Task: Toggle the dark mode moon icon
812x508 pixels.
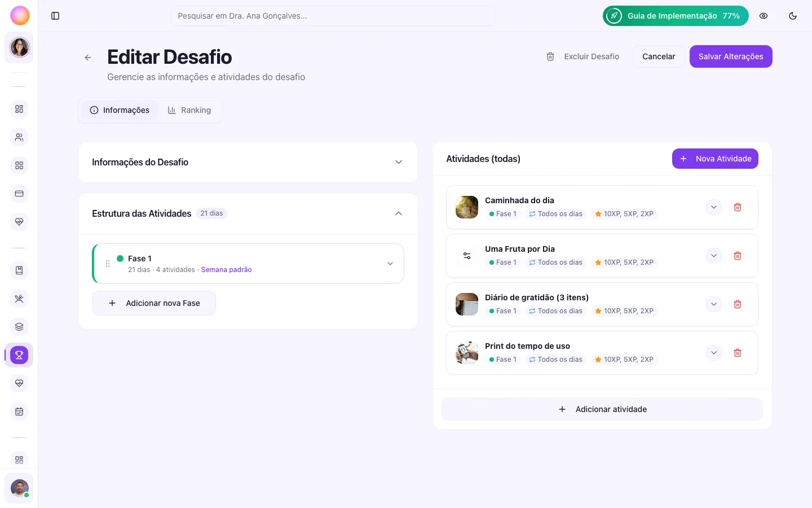Action: click(793, 16)
